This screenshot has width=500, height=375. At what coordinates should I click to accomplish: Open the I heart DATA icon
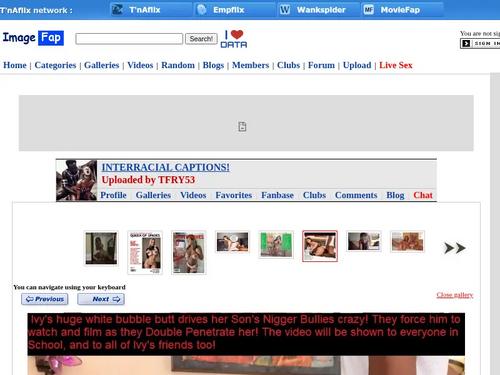[234, 39]
